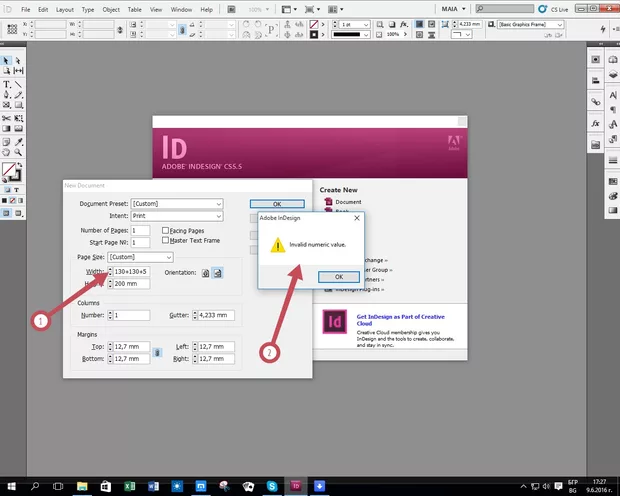Check the Master Text Frame option
The width and height of the screenshot is (620, 496).
164,240
